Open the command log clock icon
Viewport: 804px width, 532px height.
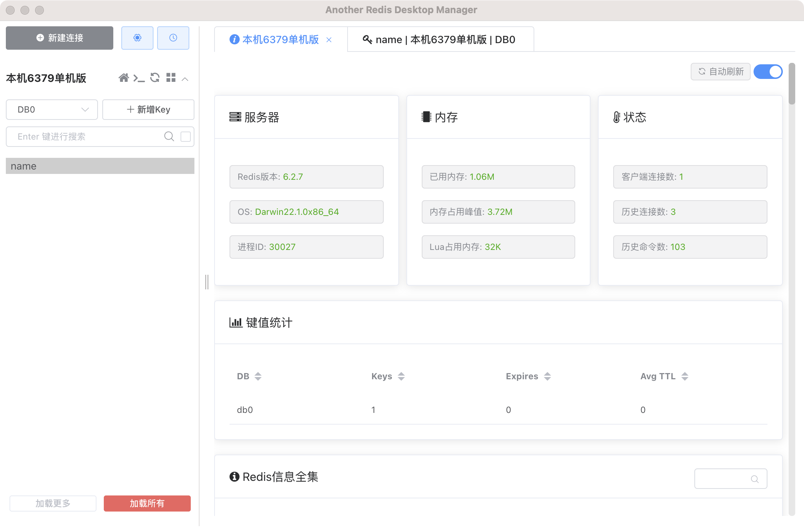[173, 38]
